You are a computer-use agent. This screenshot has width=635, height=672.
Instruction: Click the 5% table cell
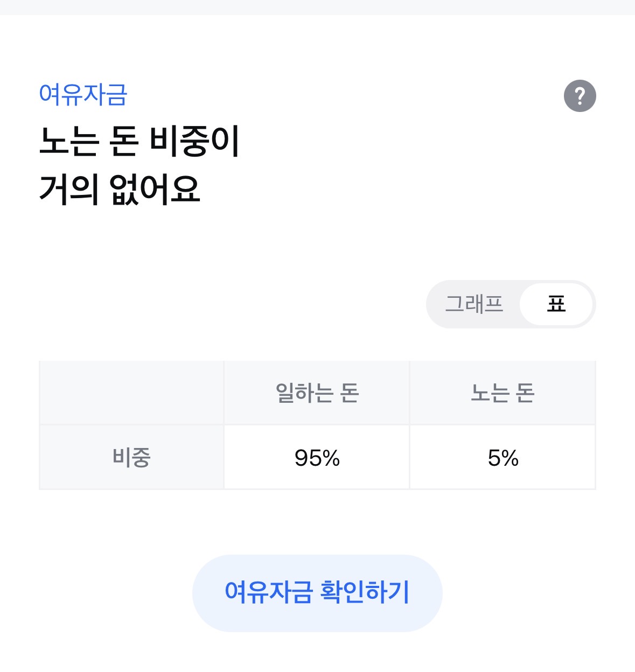pyautogui.click(x=503, y=458)
